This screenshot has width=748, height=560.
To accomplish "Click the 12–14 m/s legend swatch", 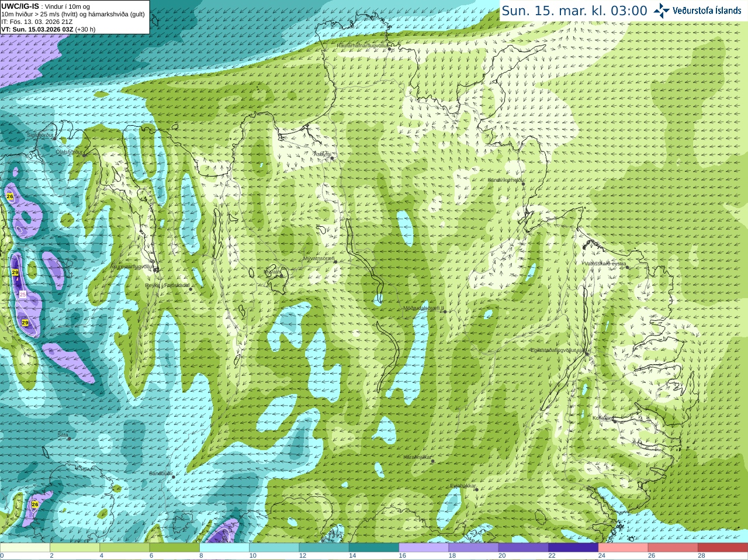I will (324, 548).
